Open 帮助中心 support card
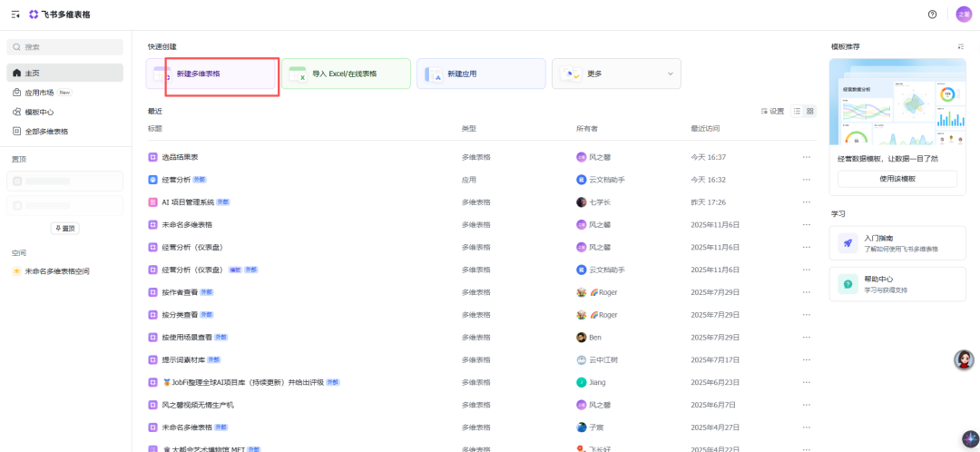This screenshot has height=452, width=980. tap(897, 284)
